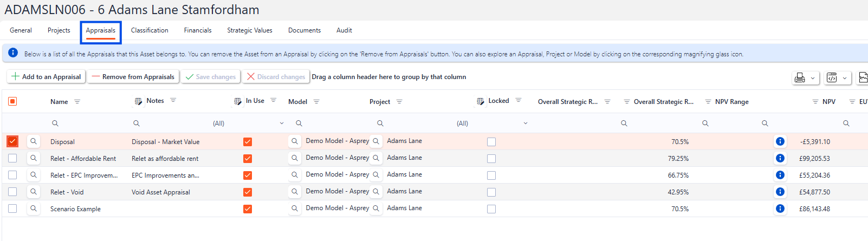Open the code export dropdown arrow
The width and height of the screenshot is (868, 241).
point(844,78)
